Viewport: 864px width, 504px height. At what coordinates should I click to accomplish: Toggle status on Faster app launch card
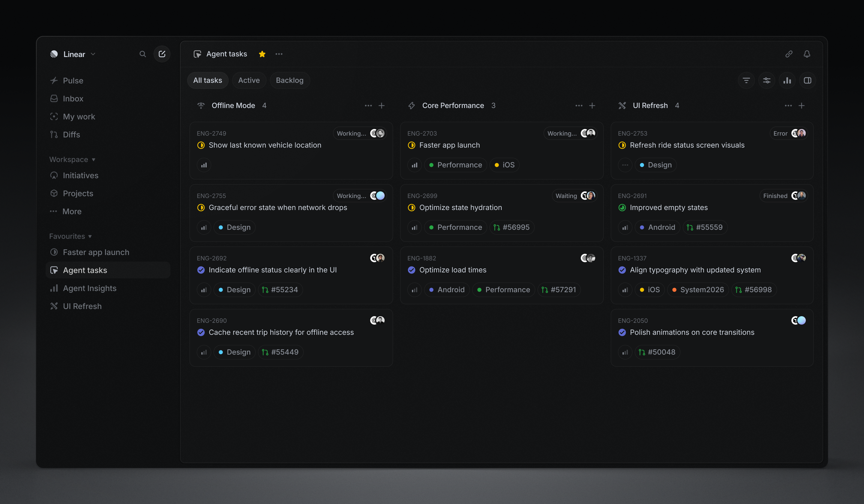tap(411, 145)
